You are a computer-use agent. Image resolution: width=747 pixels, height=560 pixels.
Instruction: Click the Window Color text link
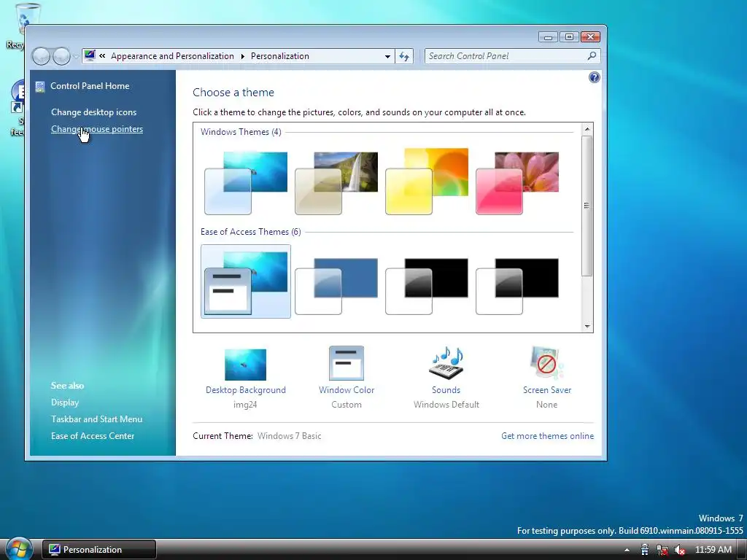coord(347,390)
